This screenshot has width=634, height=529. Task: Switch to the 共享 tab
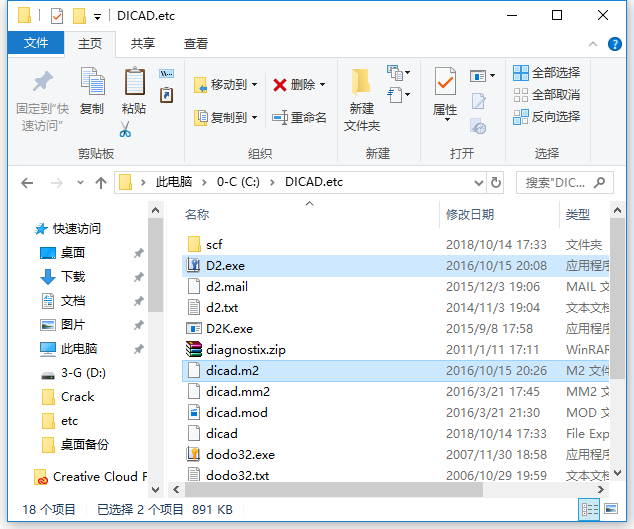point(142,43)
